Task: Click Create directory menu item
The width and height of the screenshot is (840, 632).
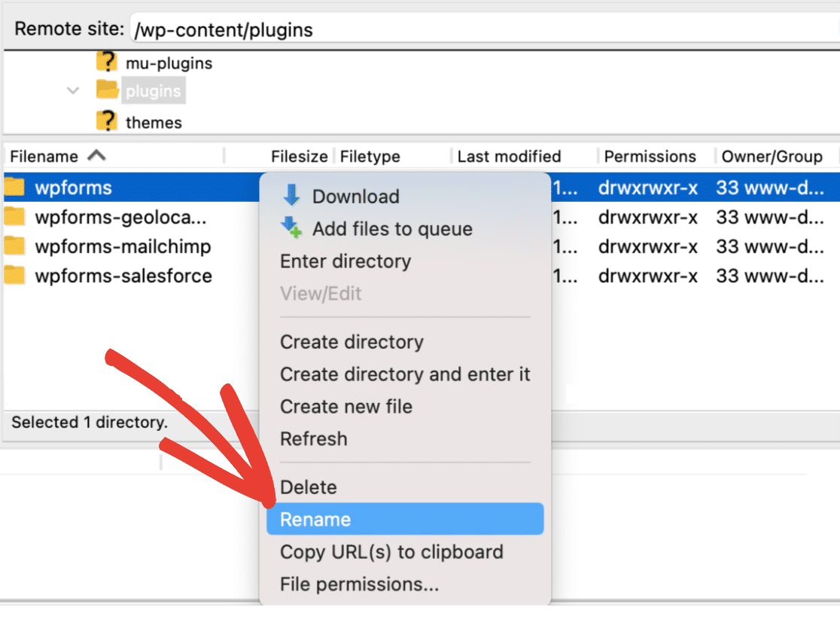Action: pos(352,342)
